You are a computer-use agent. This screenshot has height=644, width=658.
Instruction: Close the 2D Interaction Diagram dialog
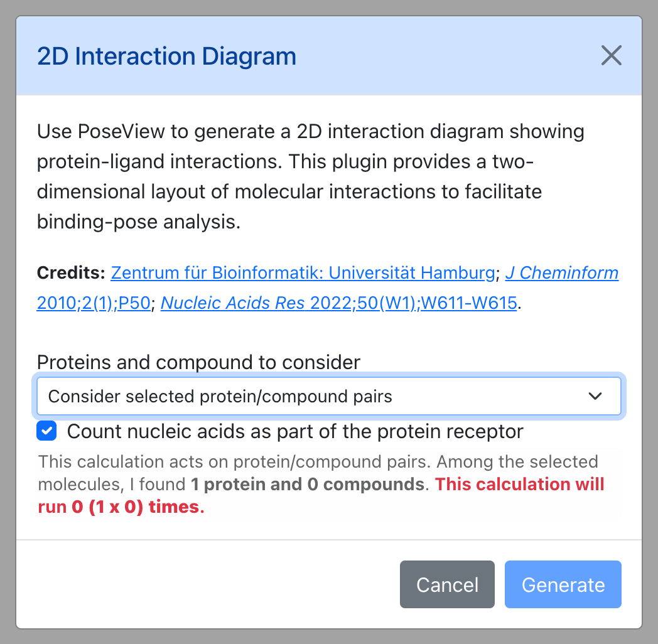click(611, 55)
